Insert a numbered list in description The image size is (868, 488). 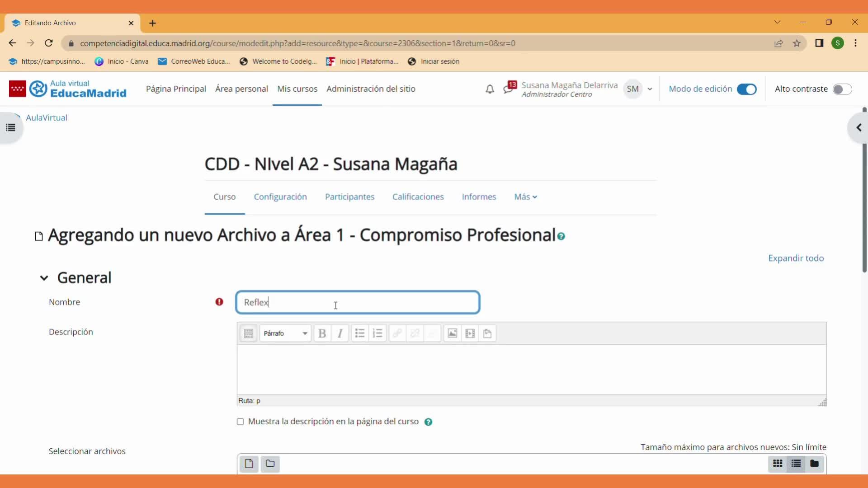[377, 333]
